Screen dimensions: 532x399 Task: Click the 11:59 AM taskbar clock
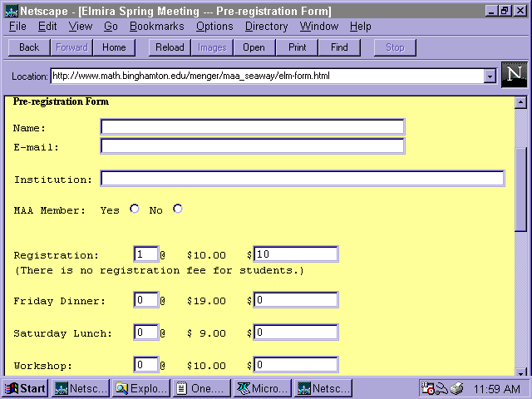[497, 389]
